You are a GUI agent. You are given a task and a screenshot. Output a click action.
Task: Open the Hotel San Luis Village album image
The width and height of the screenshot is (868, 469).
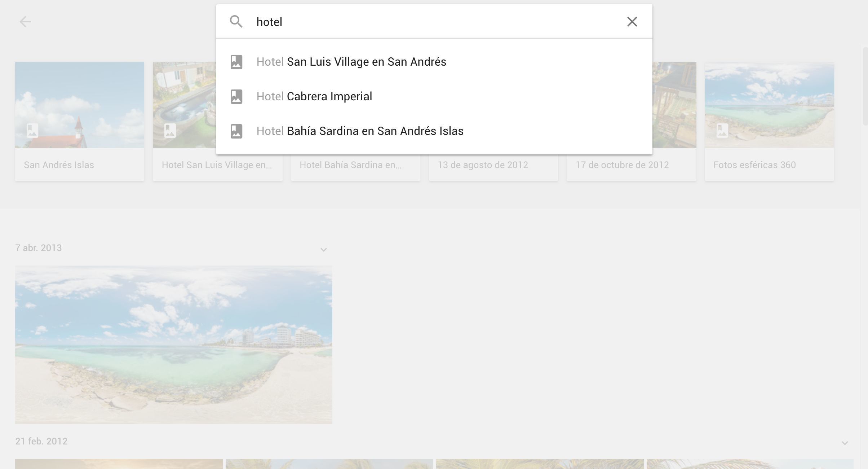tap(185, 105)
